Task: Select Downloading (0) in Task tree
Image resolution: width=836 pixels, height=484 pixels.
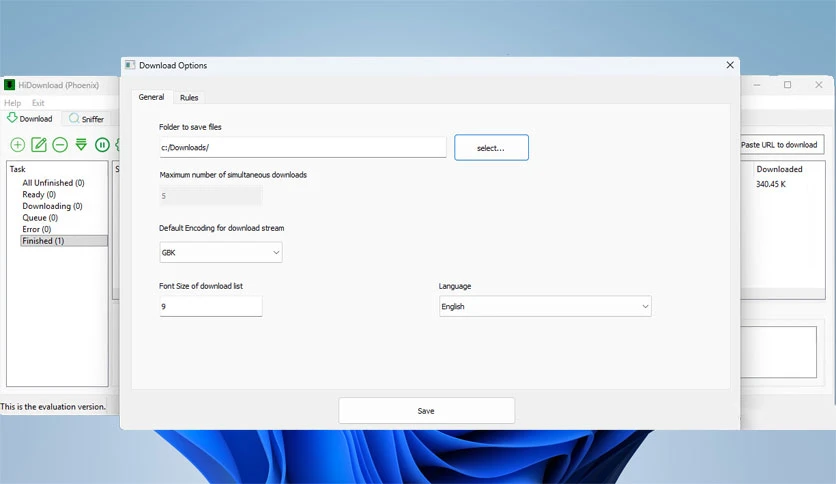Action: [x=52, y=206]
